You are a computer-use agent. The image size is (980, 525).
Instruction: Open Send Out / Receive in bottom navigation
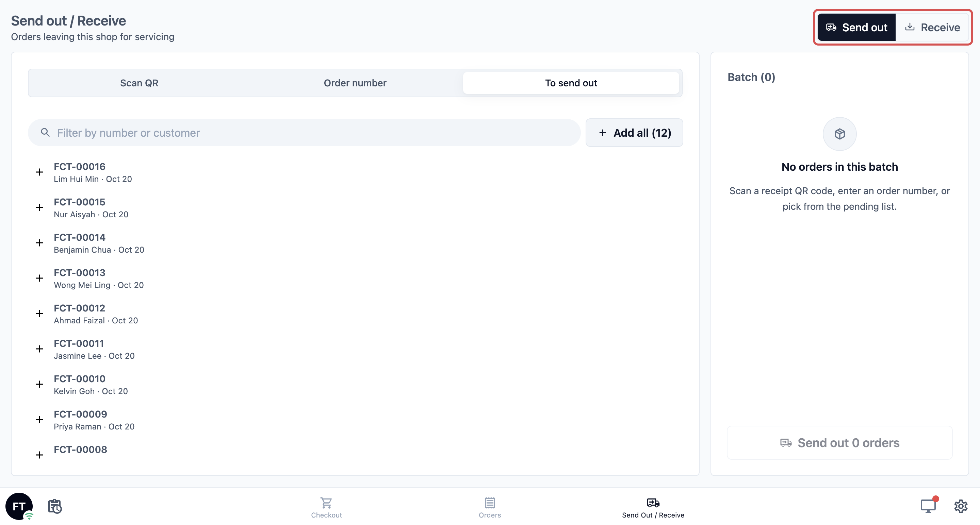tap(653, 508)
